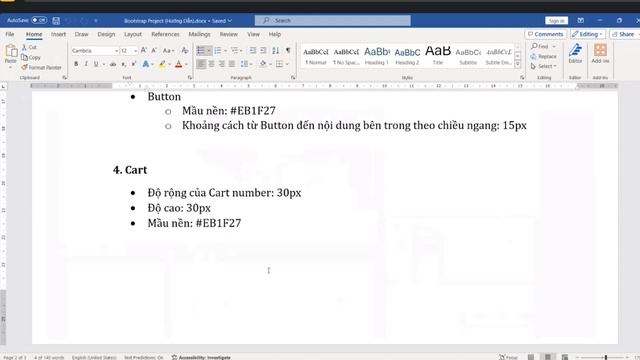
Task: Click the Shading paint bucket icon
Action: (263, 64)
